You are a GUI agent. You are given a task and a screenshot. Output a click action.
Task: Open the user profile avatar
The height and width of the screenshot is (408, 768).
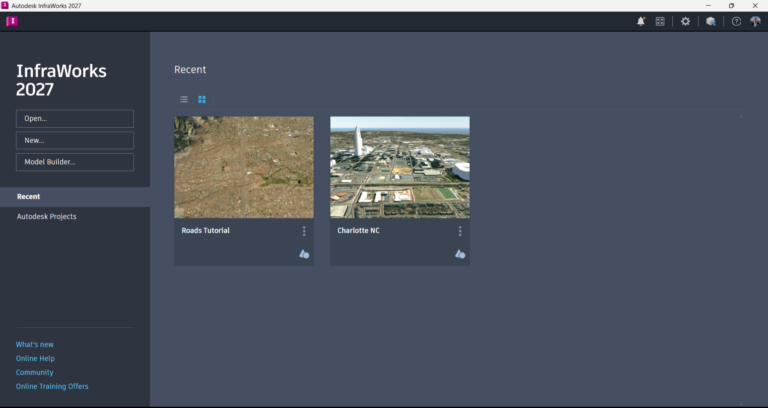tap(755, 21)
